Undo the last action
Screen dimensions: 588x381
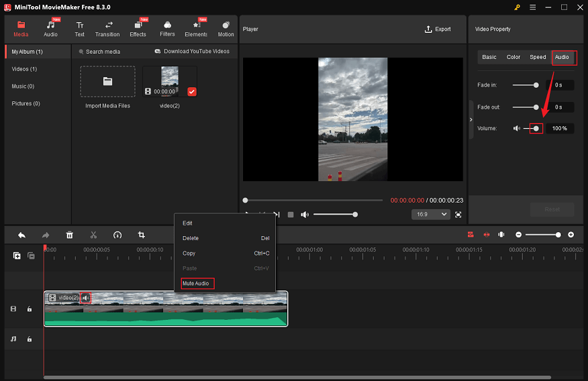pos(21,235)
